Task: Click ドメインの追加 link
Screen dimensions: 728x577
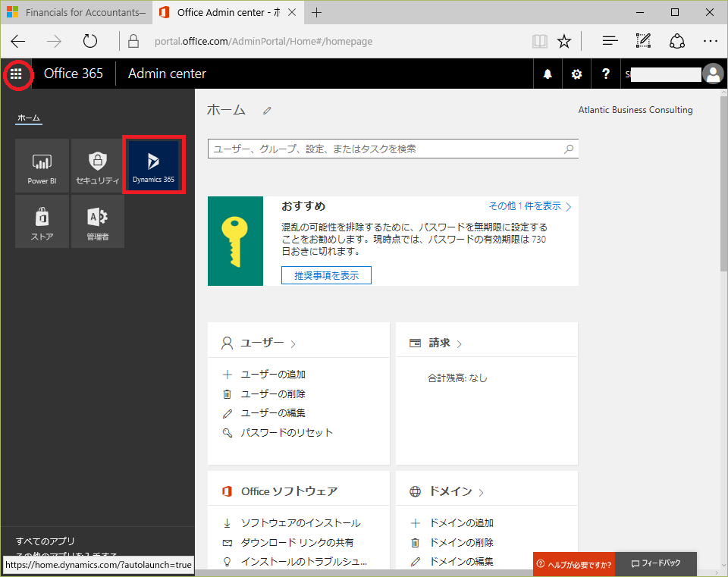Action: (x=462, y=523)
